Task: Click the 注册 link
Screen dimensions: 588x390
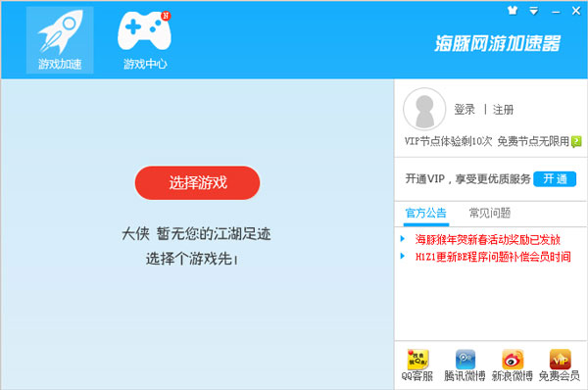Action: point(503,110)
